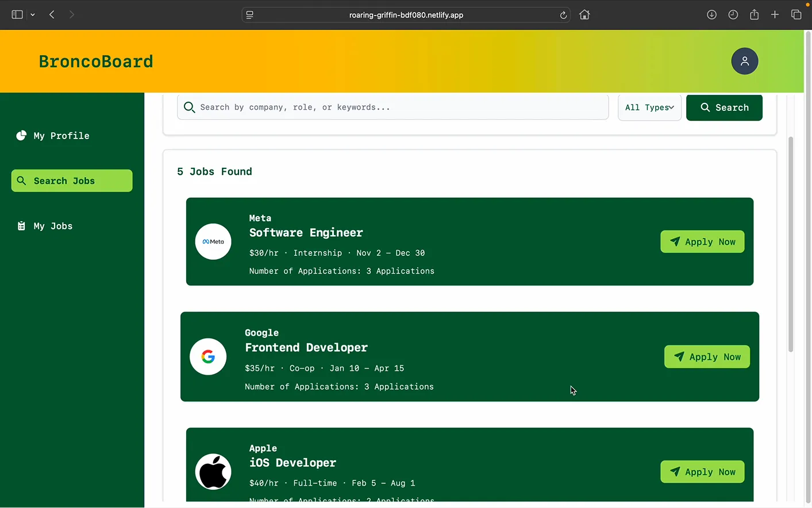Open My Jobs via its briefcase icon

pos(21,226)
